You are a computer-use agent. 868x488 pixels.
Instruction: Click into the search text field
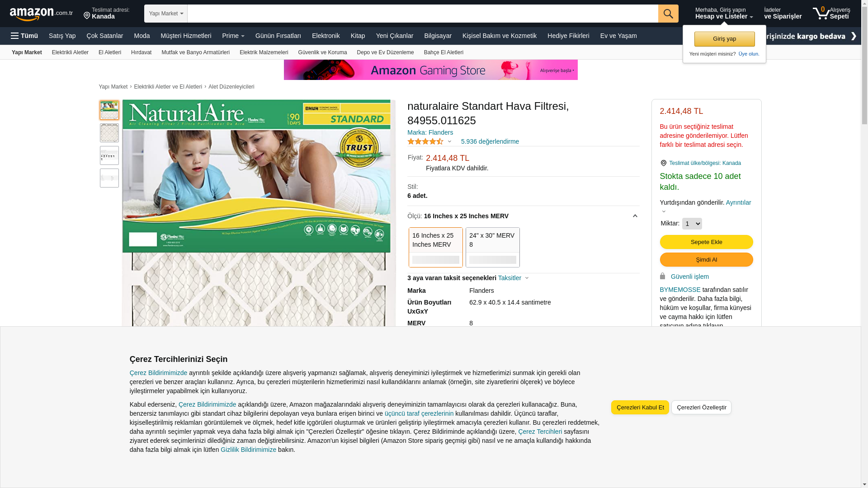423,14
